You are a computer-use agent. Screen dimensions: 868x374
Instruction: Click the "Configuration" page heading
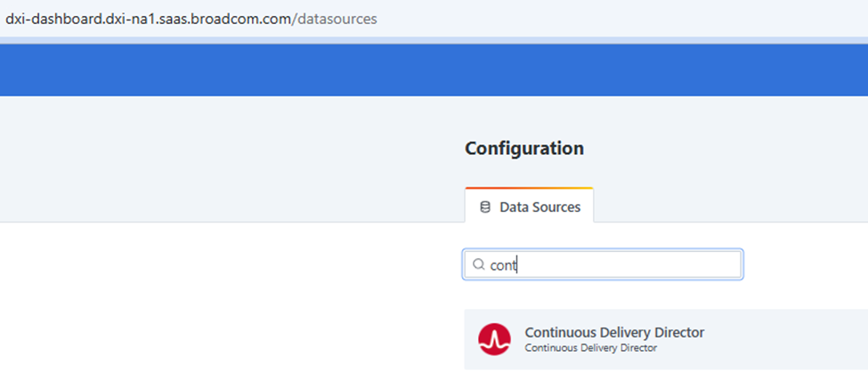point(524,149)
